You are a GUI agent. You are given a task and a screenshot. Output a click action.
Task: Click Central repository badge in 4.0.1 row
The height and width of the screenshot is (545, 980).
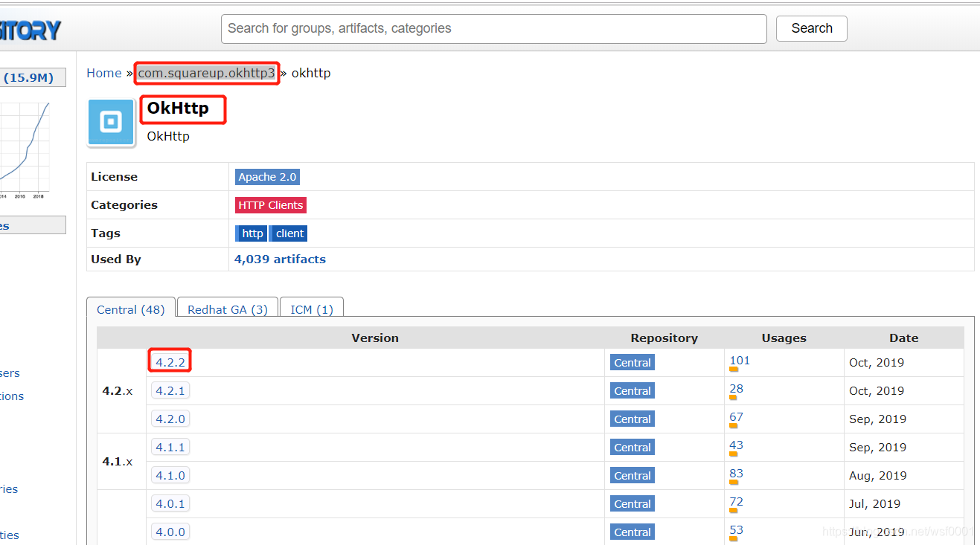[632, 504]
